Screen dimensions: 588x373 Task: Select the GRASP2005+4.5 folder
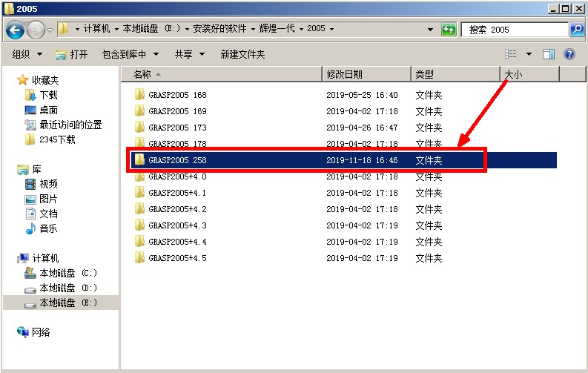point(177,258)
